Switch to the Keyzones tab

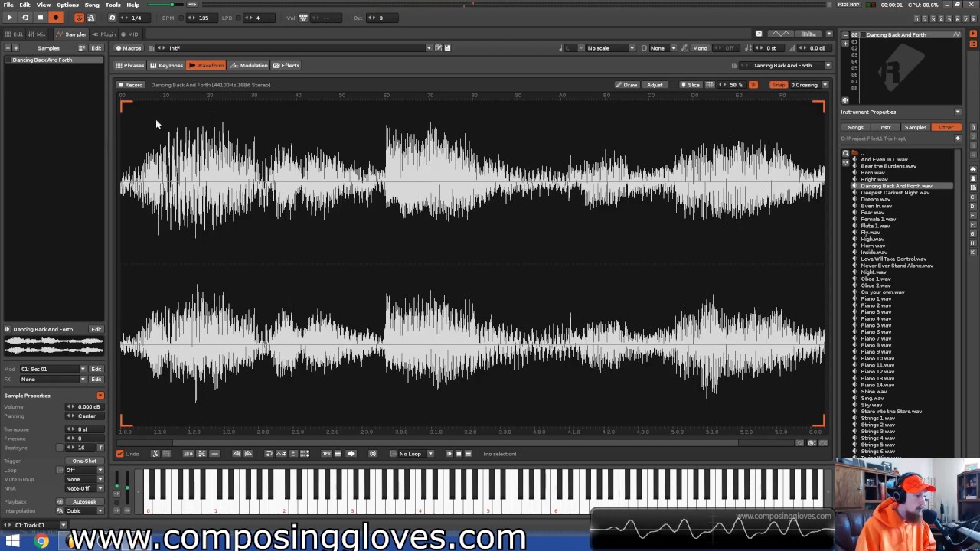[166, 66]
